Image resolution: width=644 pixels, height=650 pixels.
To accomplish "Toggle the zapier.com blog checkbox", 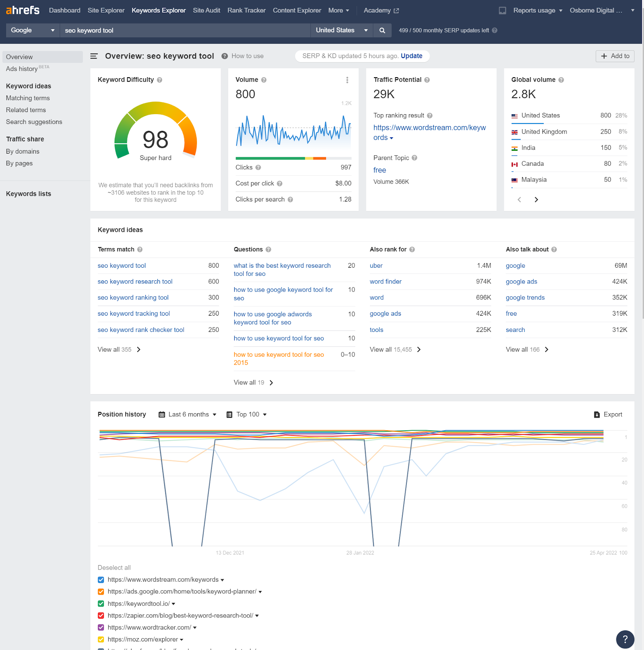I will tap(101, 615).
